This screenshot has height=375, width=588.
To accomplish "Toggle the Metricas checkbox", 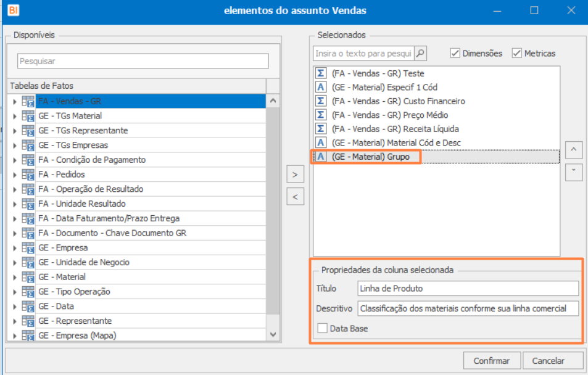I will [517, 54].
